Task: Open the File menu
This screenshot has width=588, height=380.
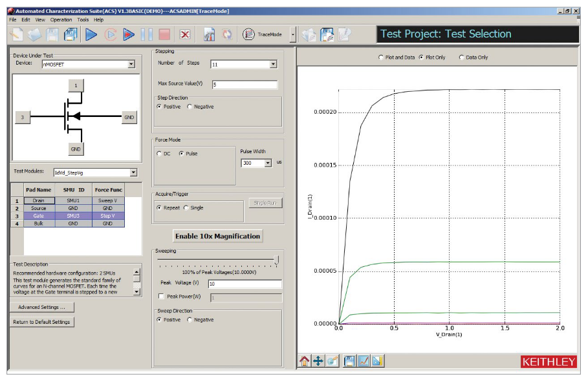Action: click(13, 20)
